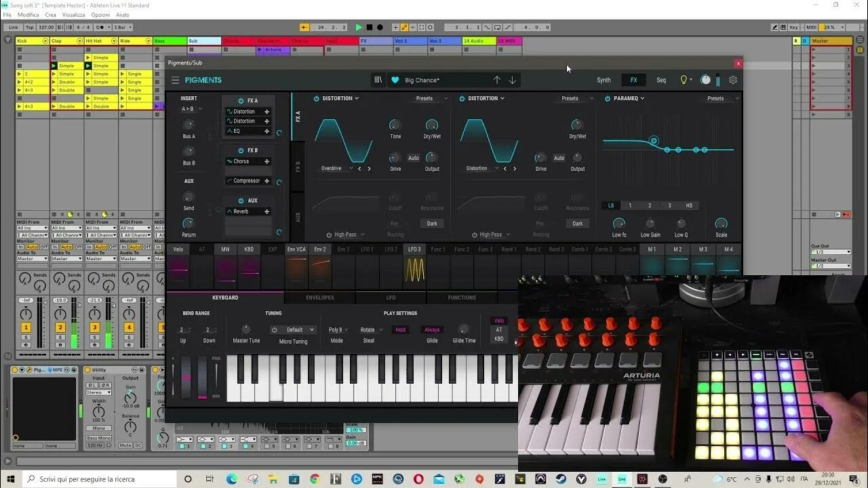Adjust the Glide Time knob
The height and width of the screenshot is (488, 868).
pos(464,329)
